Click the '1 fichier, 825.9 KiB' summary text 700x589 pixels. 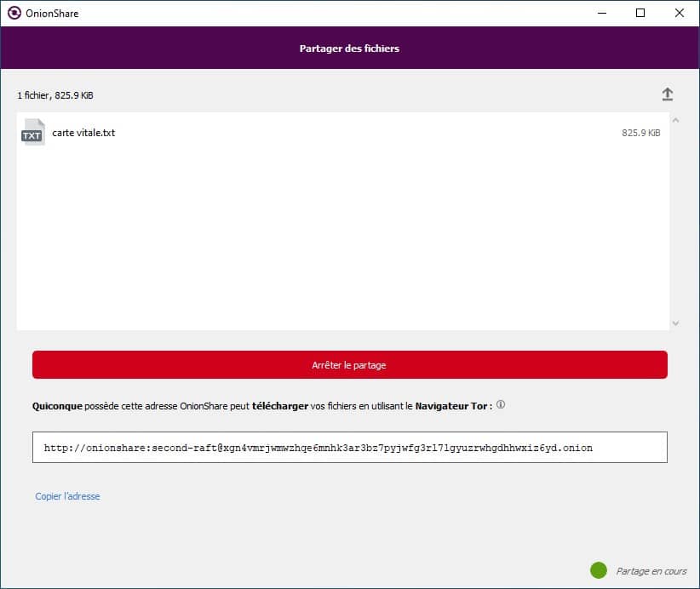(x=55, y=95)
